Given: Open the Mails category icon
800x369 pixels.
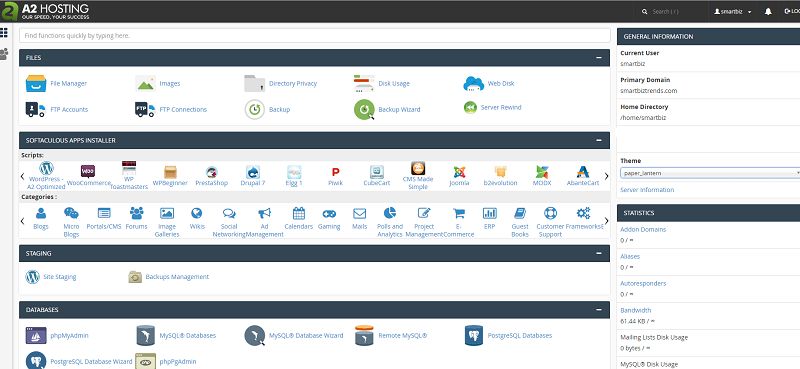Looking at the screenshot, I should click(359, 213).
